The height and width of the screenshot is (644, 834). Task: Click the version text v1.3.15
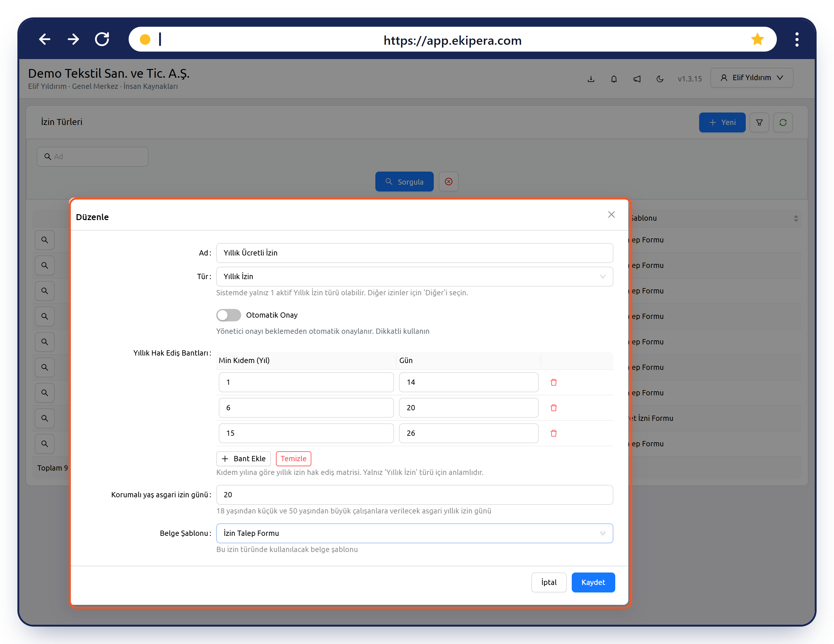point(690,79)
